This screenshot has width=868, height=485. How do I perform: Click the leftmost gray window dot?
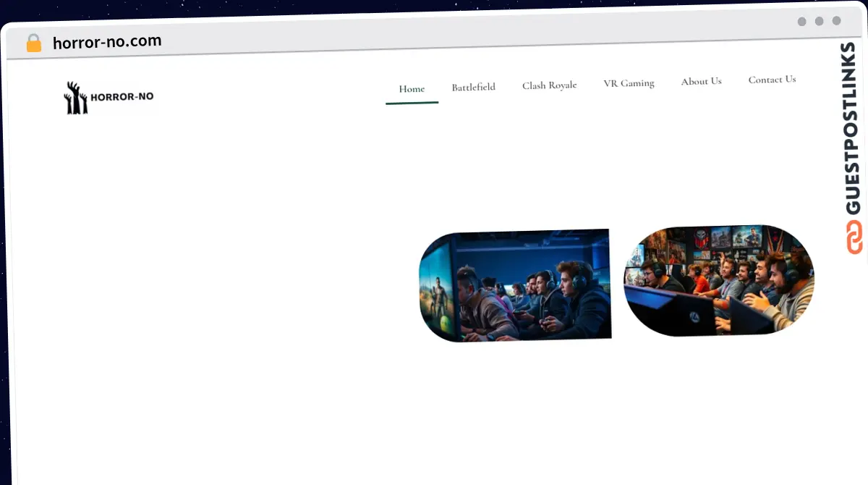801,22
